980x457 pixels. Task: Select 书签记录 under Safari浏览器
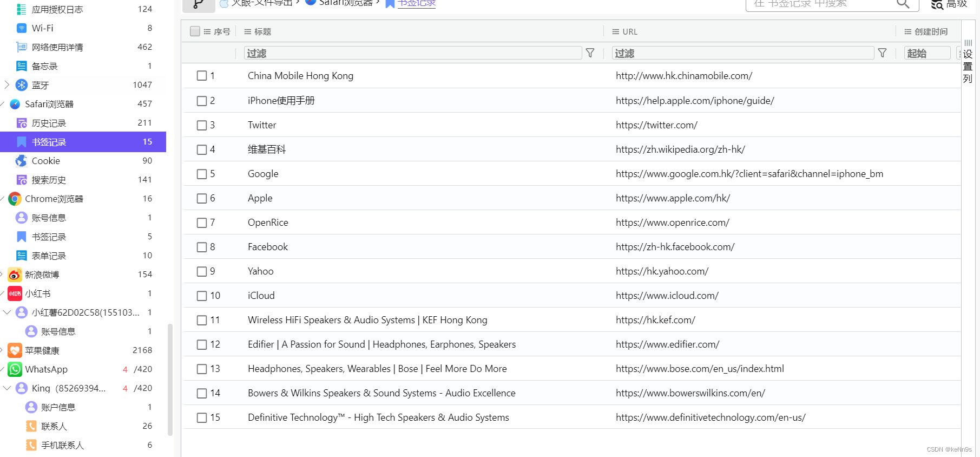pos(83,142)
